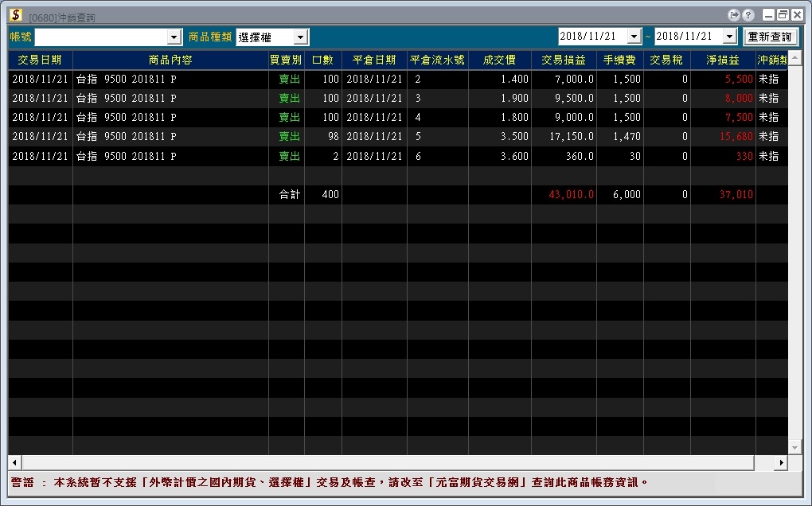Open the end date picker dropdown

pyautogui.click(x=729, y=37)
